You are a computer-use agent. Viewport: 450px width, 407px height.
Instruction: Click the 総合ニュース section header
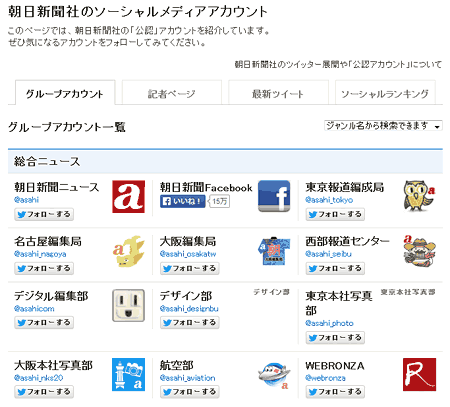pos(225,162)
